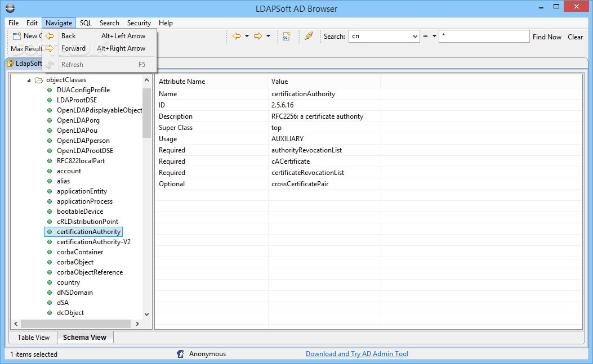Open the Security menu
The height and width of the screenshot is (364, 593).
coord(139,23)
